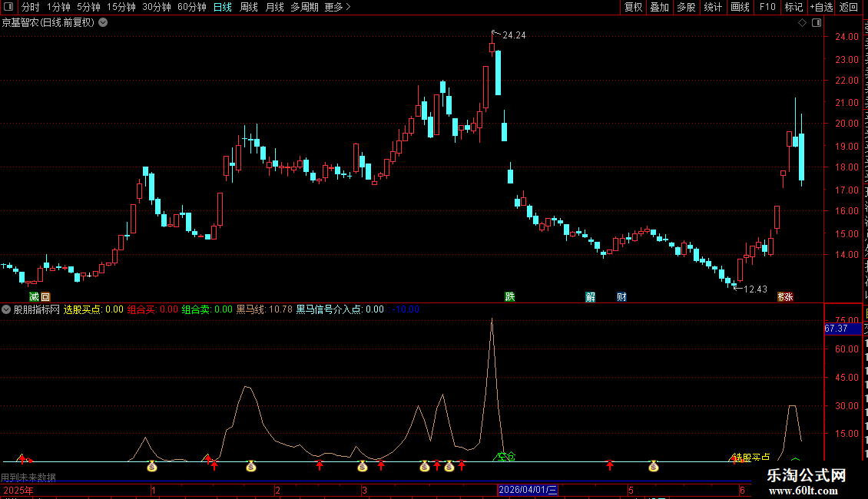Select the 1分钟 period tab
This screenshot has height=499, width=868.
pos(58,7)
